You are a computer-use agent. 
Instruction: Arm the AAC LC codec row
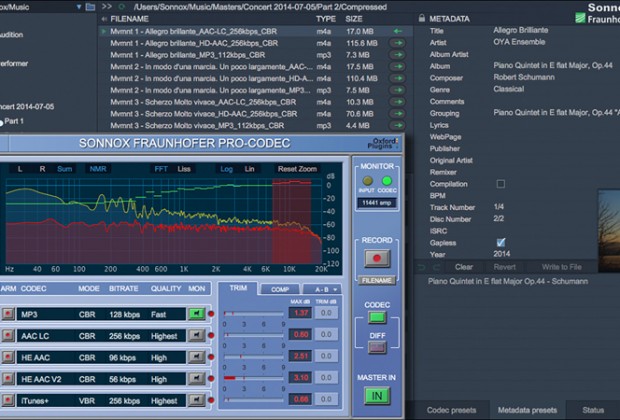8,336
